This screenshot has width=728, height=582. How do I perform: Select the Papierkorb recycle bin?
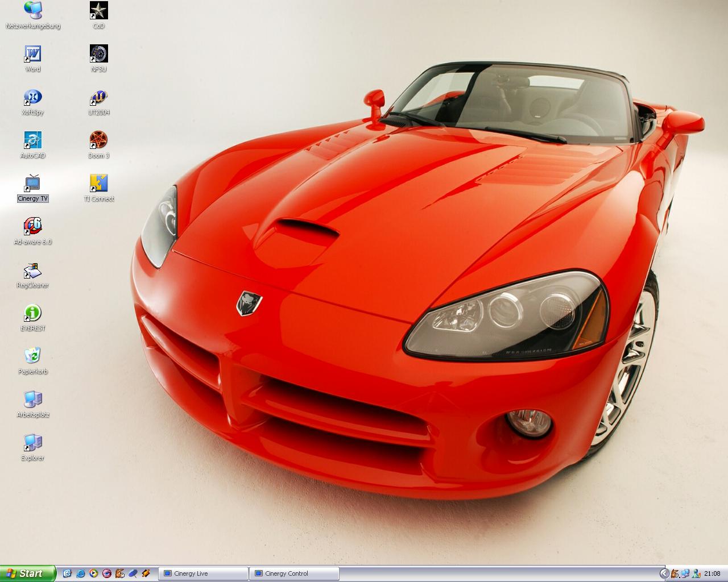tap(32, 356)
